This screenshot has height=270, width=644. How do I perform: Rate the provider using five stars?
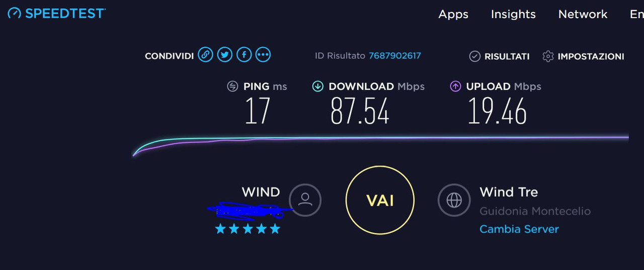(248, 229)
